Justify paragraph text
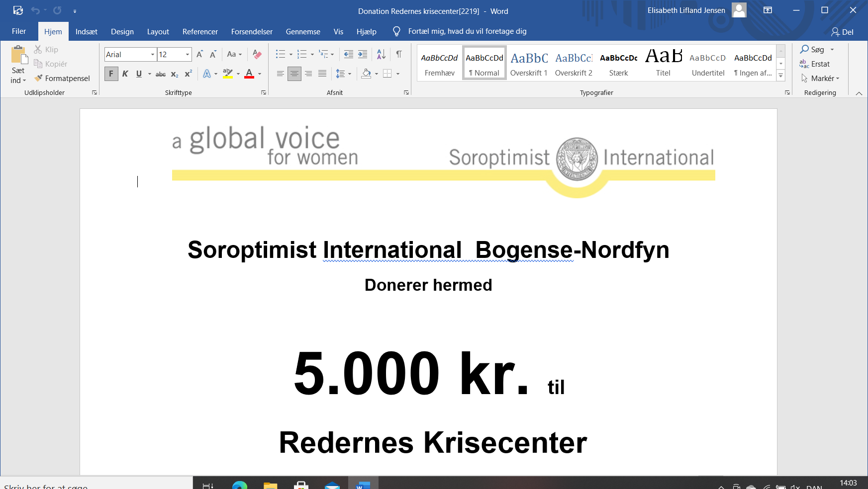The width and height of the screenshot is (868, 489). 322,74
